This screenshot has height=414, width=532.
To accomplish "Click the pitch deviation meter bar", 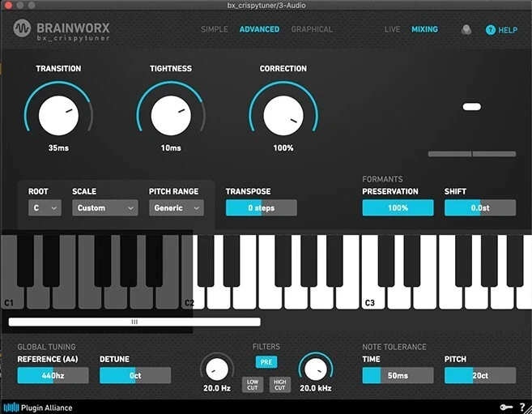I will (472, 154).
